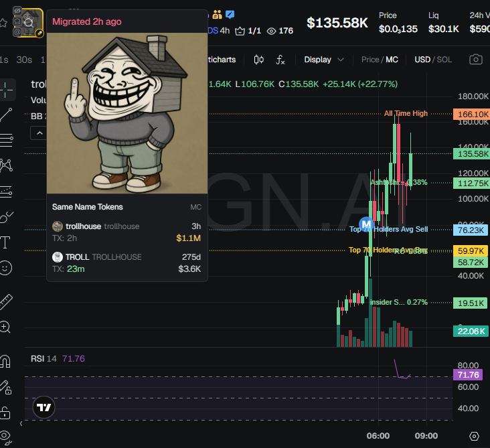Toggle lock all drawings

5,413
